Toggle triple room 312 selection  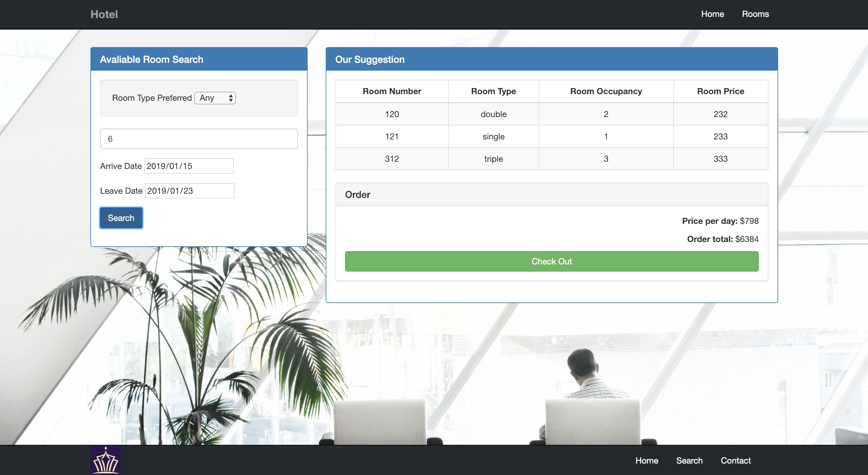click(x=551, y=158)
